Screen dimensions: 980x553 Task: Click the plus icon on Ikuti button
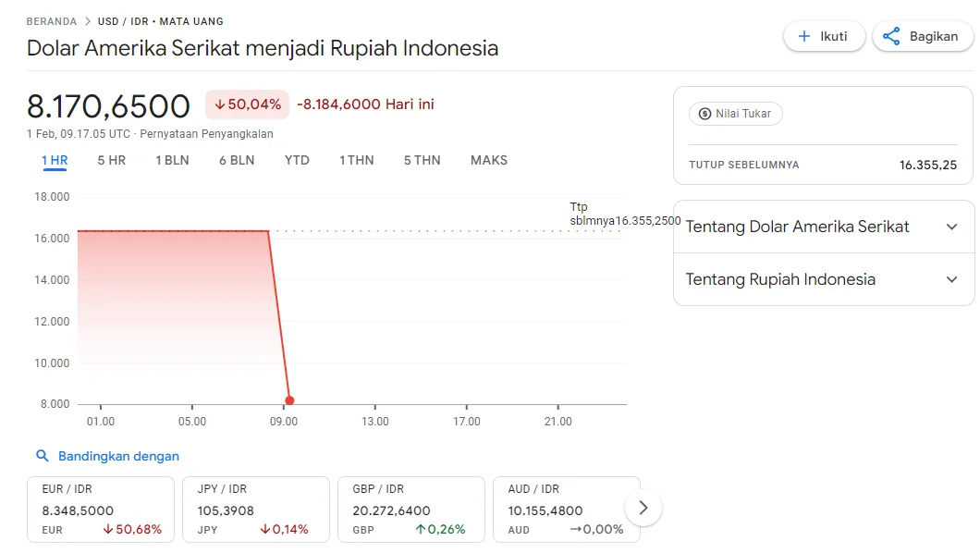coord(803,37)
